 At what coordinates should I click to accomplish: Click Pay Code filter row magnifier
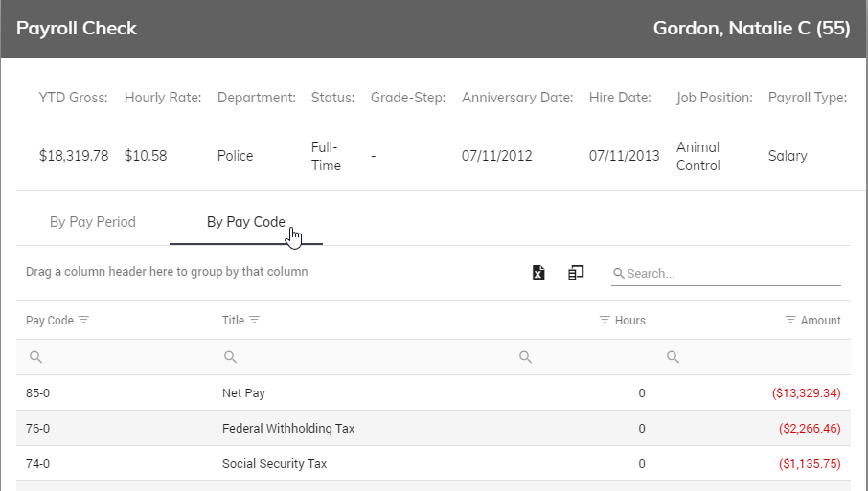(x=36, y=357)
